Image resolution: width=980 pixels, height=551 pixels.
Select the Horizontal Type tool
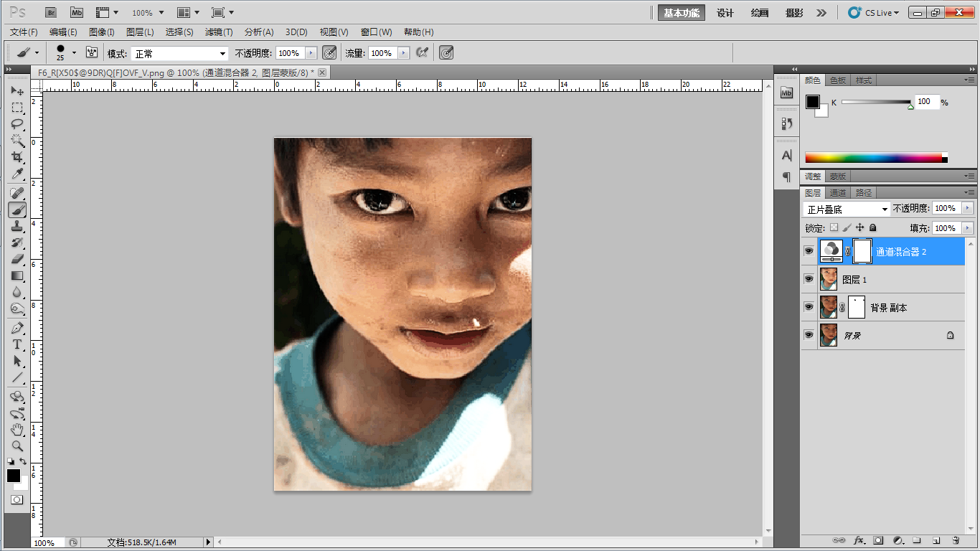point(17,344)
